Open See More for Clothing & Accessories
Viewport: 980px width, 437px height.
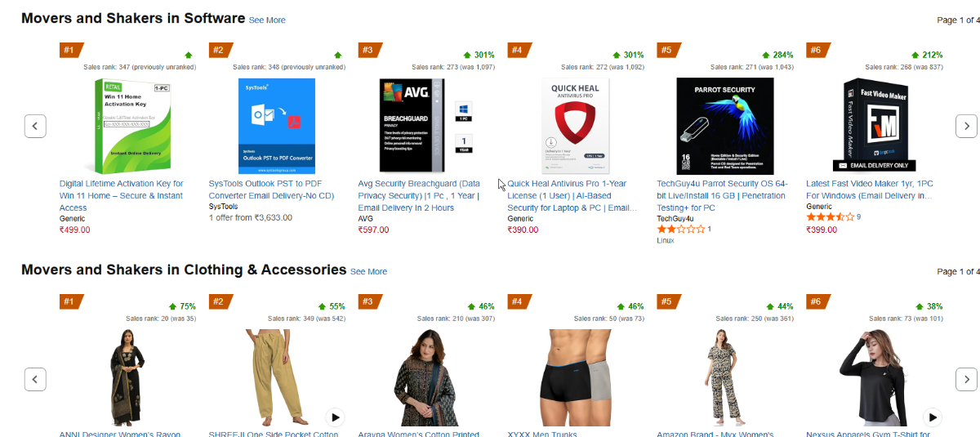click(x=368, y=271)
